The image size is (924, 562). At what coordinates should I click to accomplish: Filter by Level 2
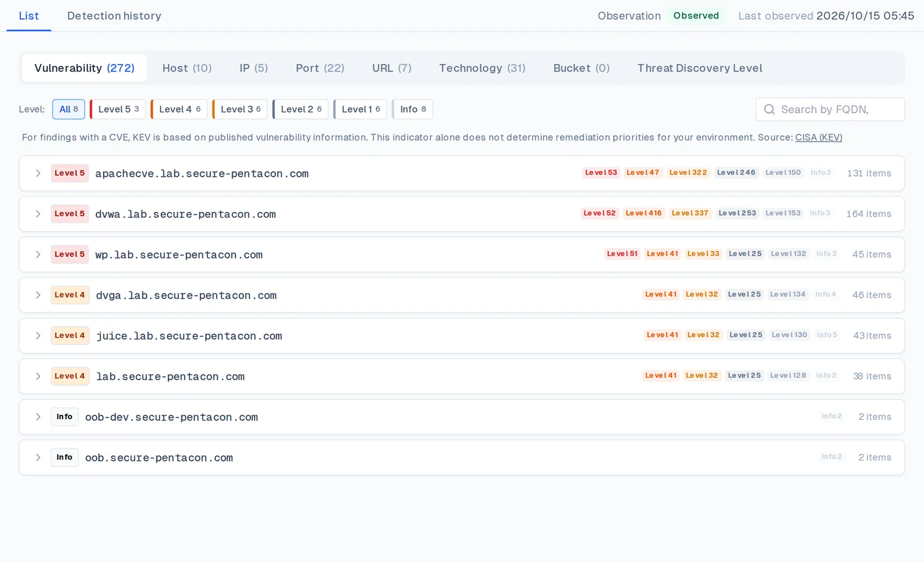[301, 109]
